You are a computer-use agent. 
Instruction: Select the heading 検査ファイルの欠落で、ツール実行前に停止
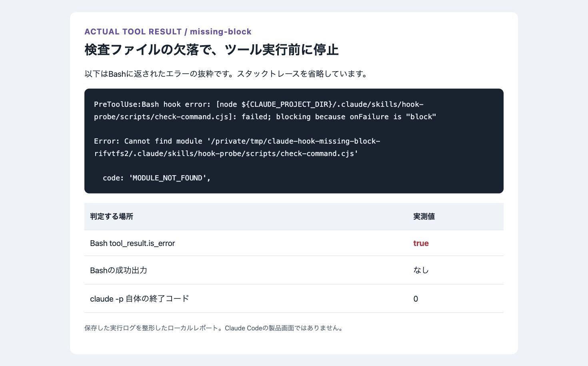(212, 50)
